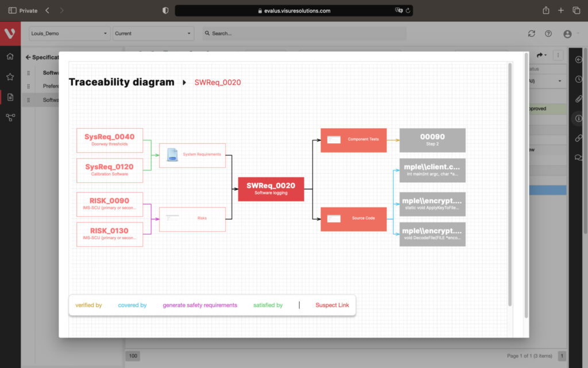Select the SysReq_0040 Doorway thresholds node
The image size is (588, 368).
coord(110,140)
